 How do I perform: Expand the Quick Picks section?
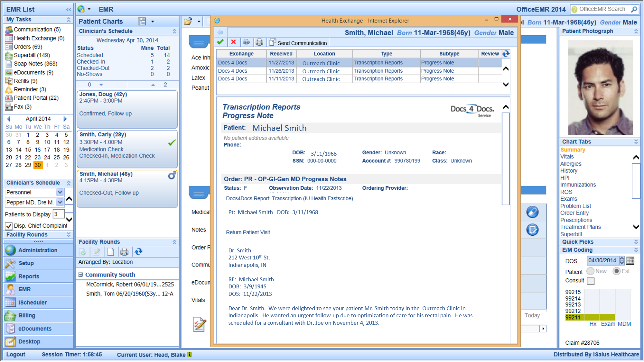click(636, 242)
